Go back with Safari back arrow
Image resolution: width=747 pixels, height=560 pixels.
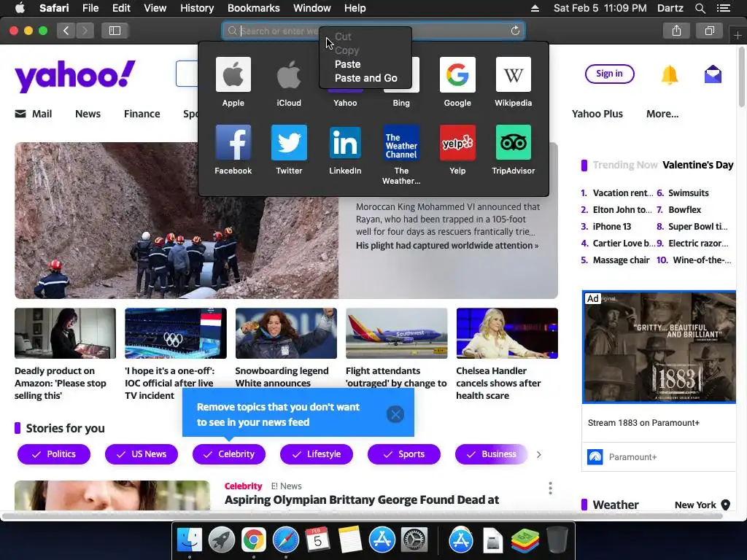(x=66, y=31)
